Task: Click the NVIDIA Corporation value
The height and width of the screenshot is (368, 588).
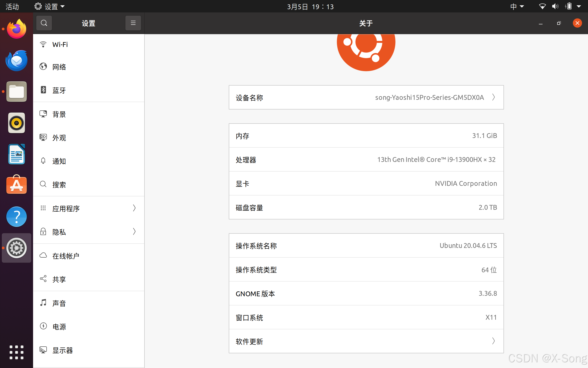Action: click(x=466, y=184)
